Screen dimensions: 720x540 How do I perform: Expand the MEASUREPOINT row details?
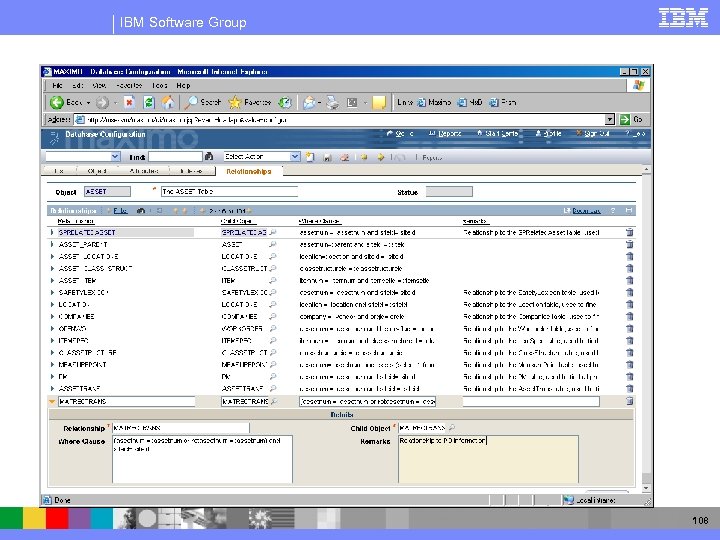(x=52, y=365)
